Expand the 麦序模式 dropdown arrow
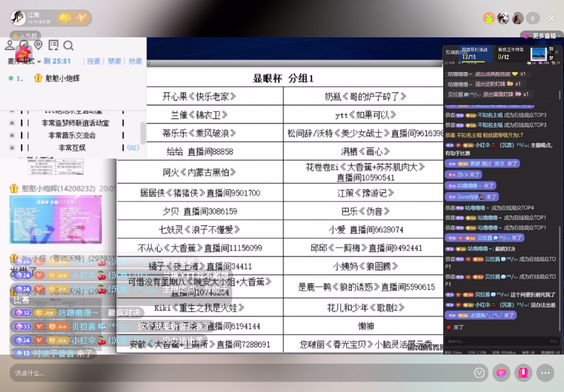The width and height of the screenshot is (564, 392). (x=39, y=62)
